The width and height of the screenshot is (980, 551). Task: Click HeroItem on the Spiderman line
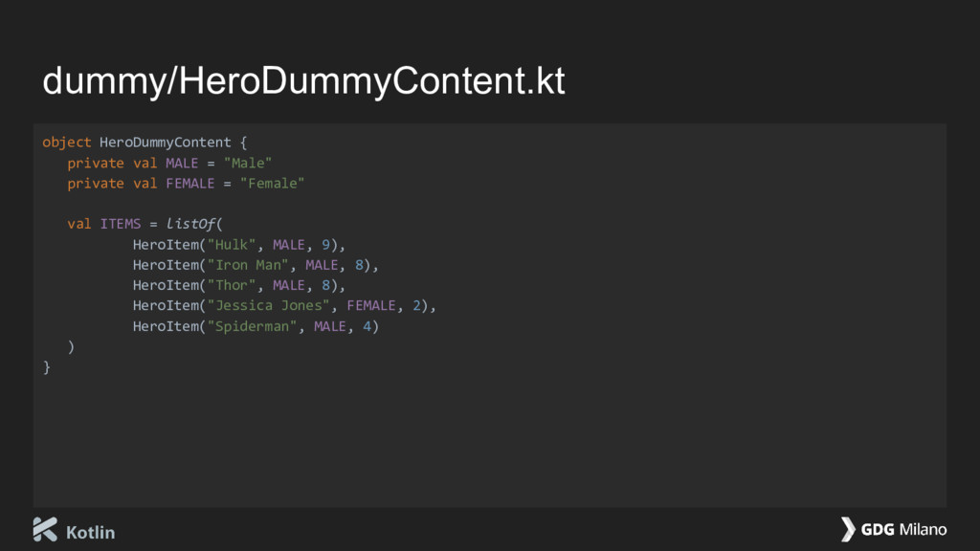pos(166,326)
